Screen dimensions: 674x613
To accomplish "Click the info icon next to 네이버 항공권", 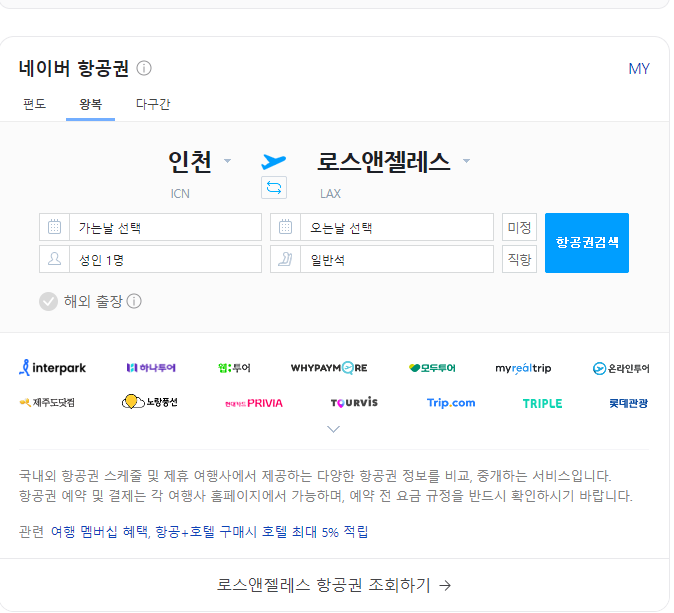I will (x=144, y=68).
